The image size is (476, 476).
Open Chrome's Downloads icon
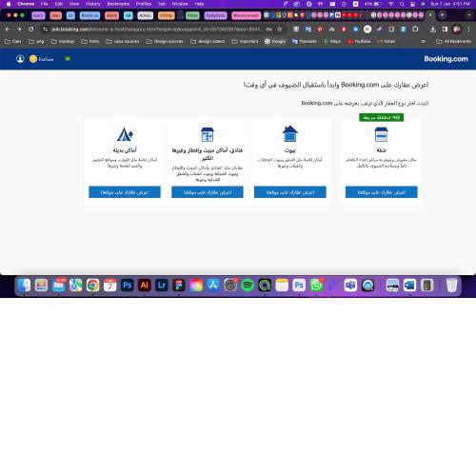[433, 30]
